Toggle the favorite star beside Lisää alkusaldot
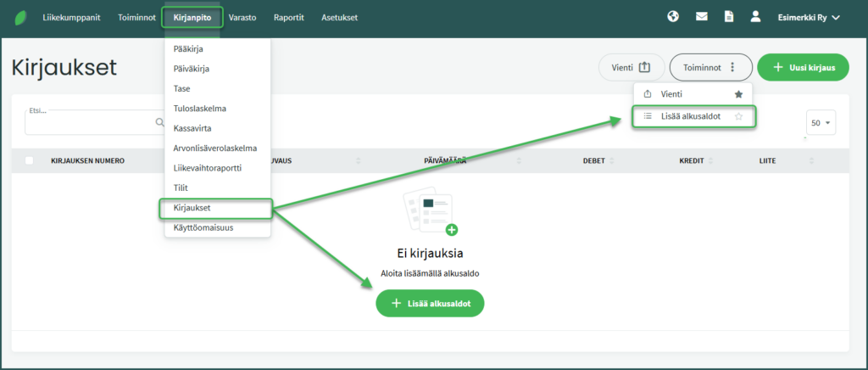Screen dimensions: 868x370 [738, 116]
